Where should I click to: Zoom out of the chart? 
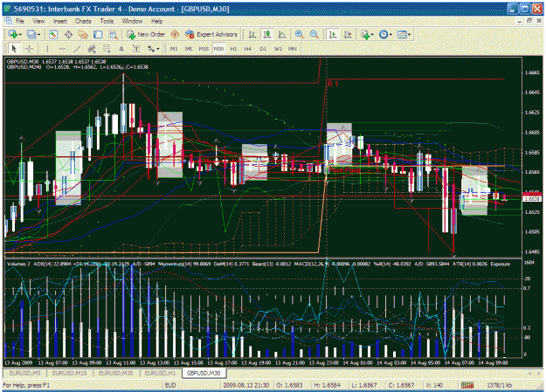314,34
